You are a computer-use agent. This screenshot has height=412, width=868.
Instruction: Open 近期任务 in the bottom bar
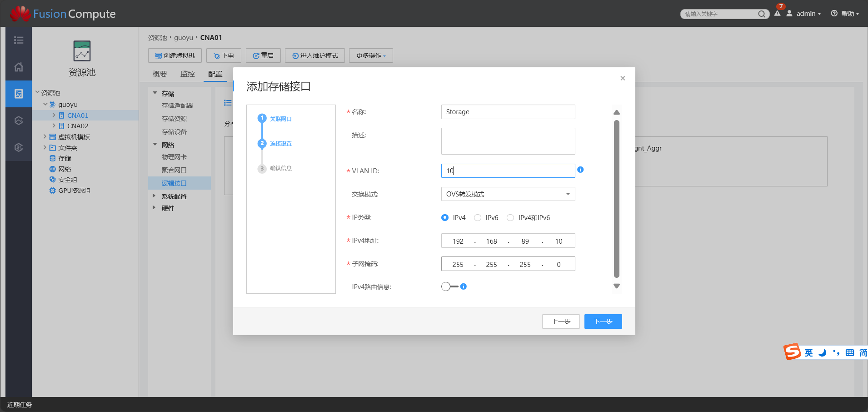click(20, 405)
